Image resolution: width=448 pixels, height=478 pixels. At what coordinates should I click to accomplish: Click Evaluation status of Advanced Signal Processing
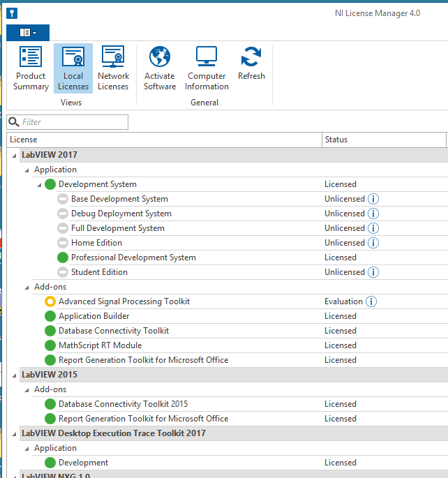click(x=343, y=301)
